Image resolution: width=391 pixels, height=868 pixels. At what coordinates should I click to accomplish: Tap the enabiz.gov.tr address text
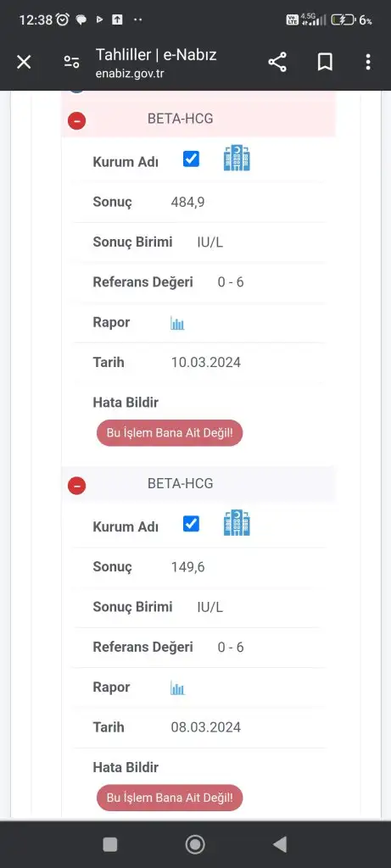(x=130, y=73)
